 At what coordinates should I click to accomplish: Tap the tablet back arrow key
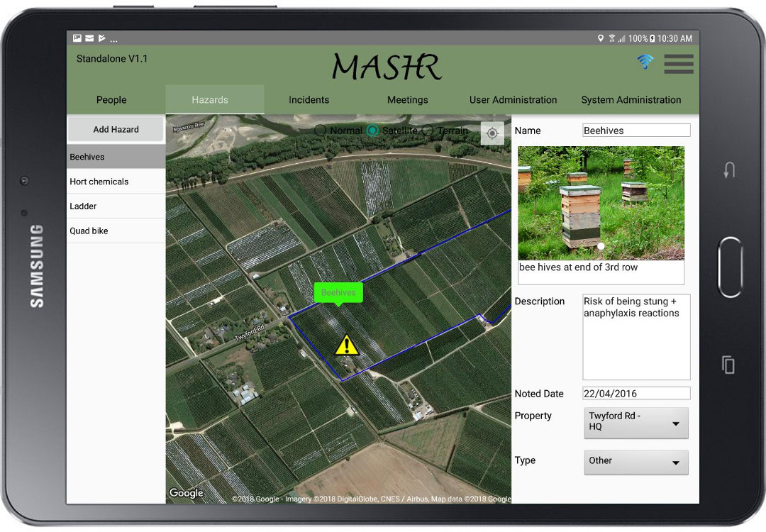tap(729, 170)
